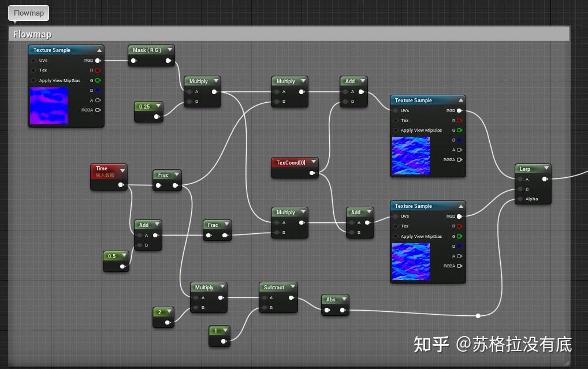Switch to the Flowmap tab
The height and width of the screenshot is (369, 588).
(28, 13)
